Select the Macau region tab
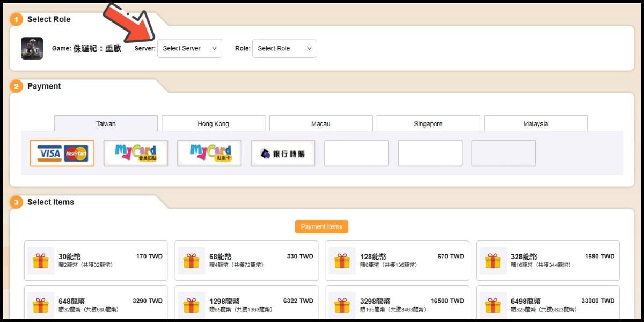This screenshot has width=644, height=322. click(x=320, y=123)
